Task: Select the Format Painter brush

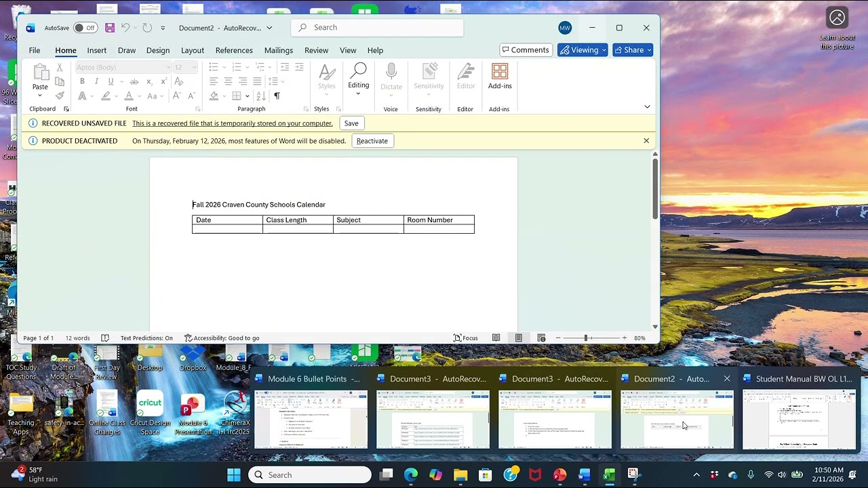Action: 60,96
